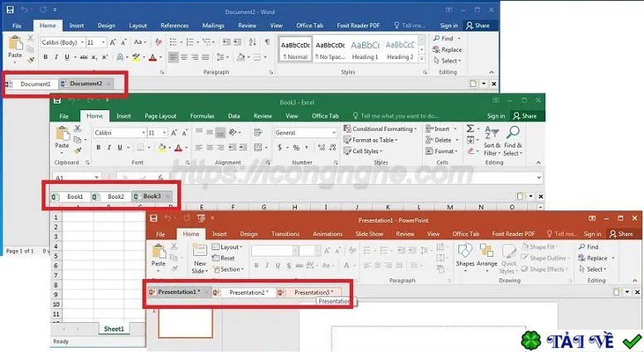Image resolution: width=644 pixels, height=352 pixels.
Task: Click Excel Delete cells button
Action: pyautogui.click(x=441, y=140)
